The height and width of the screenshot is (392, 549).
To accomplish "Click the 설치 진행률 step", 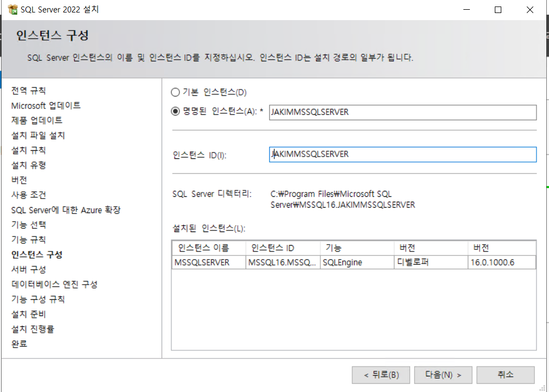I will click(x=33, y=329).
